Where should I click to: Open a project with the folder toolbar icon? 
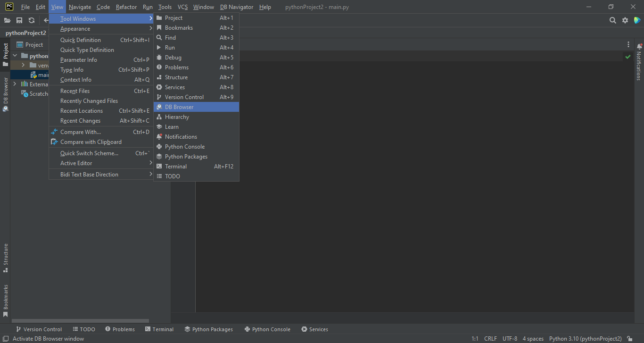point(7,20)
